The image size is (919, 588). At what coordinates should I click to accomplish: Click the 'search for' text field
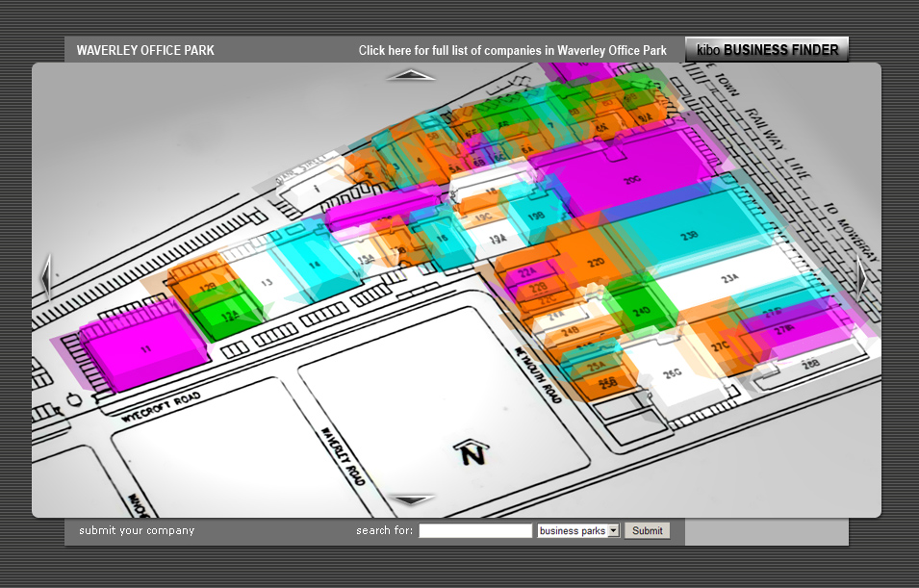(475, 530)
